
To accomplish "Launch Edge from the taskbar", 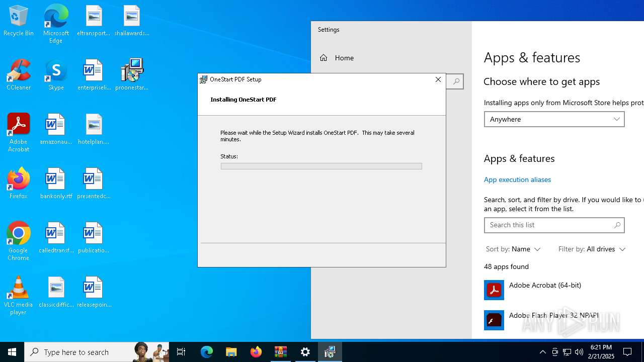I will tap(207, 352).
